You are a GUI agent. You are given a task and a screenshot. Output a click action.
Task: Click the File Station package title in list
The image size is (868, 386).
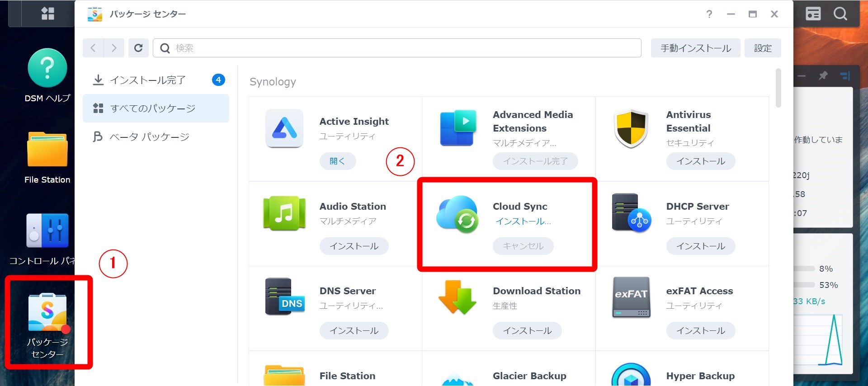tap(347, 376)
